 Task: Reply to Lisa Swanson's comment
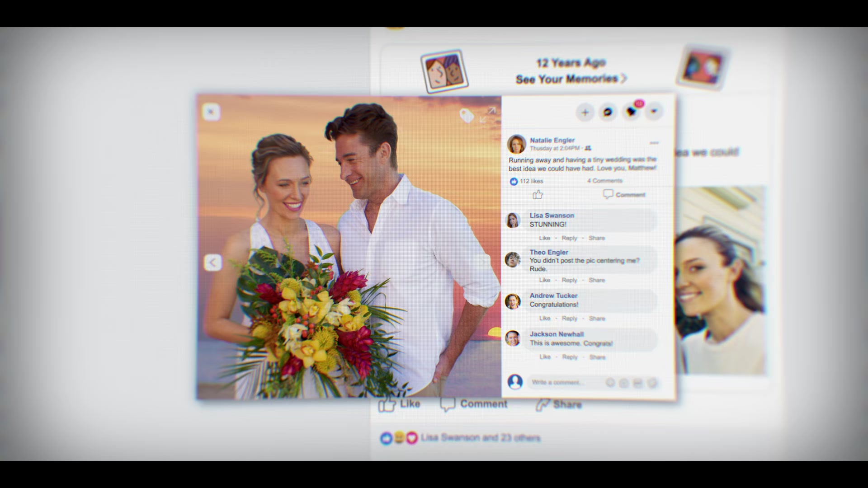point(569,238)
